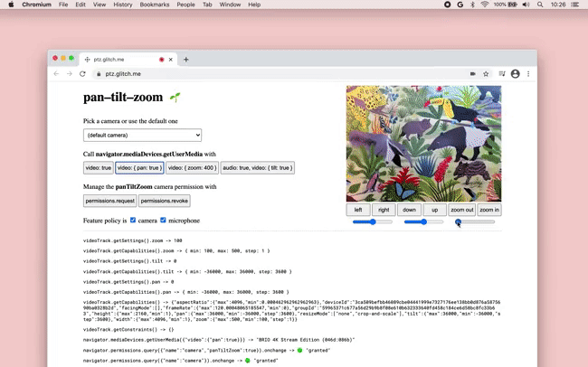588x367 pixels.
Task: Click the browser back arrow
Action: click(x=56, y=73)
